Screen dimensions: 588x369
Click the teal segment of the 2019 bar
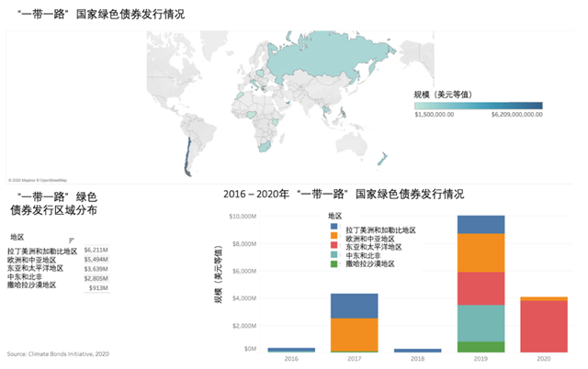click(481, 322)
